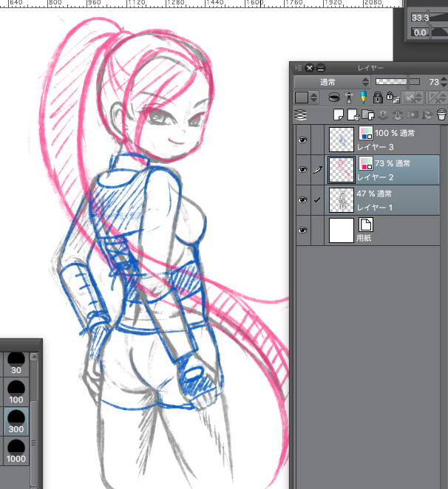Toggle clip to layer below icon

click(334, 98)
